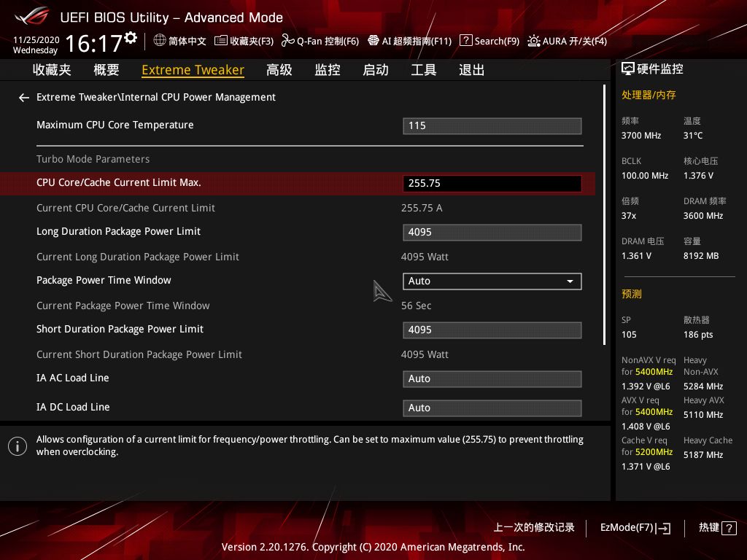747x560 pixels.
Task: Select CPU Core/Cache Current Limit Max. row label
Action: point(119,183)
